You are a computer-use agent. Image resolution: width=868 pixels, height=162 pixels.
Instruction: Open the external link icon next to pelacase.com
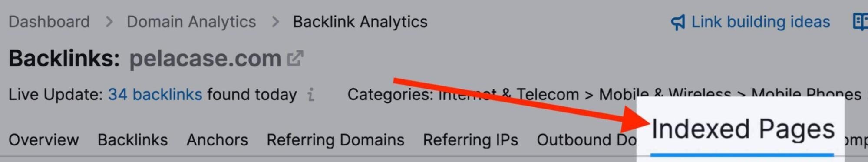[x=295, y=58]
